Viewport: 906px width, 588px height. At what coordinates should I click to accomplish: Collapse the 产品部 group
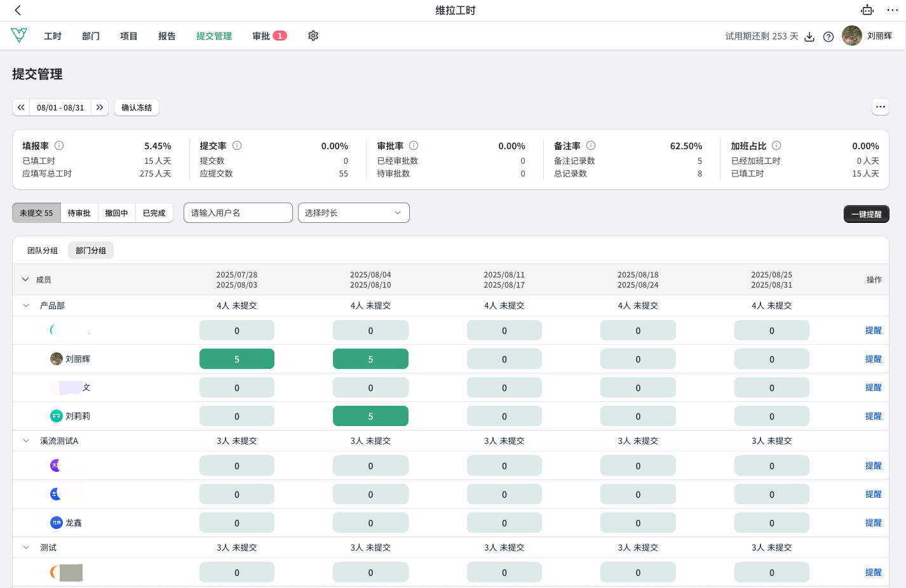[26, 305]
